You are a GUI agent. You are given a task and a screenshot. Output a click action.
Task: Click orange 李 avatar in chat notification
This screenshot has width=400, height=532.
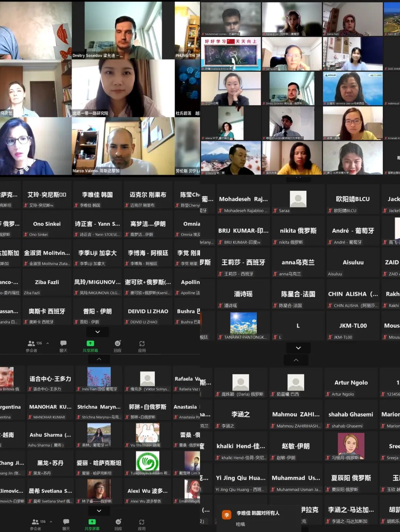tap(227, 515)
